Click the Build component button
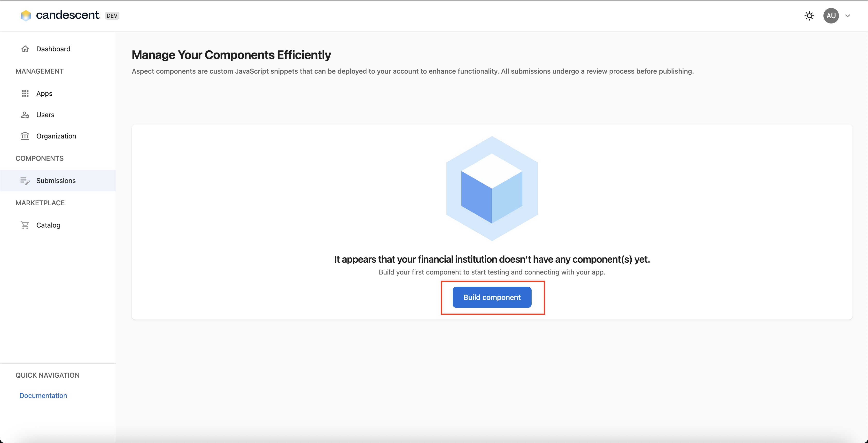The height and width of the screenshot is (443, 868). (492, 297)
